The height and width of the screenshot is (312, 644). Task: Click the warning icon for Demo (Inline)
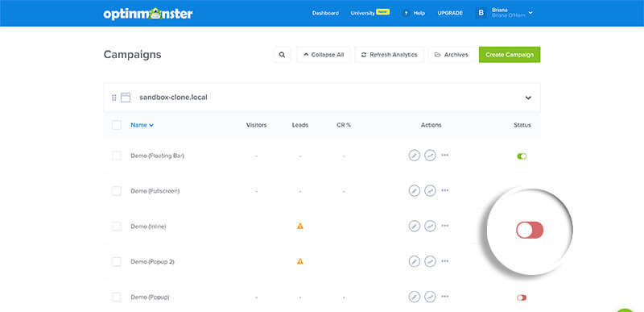300,226
